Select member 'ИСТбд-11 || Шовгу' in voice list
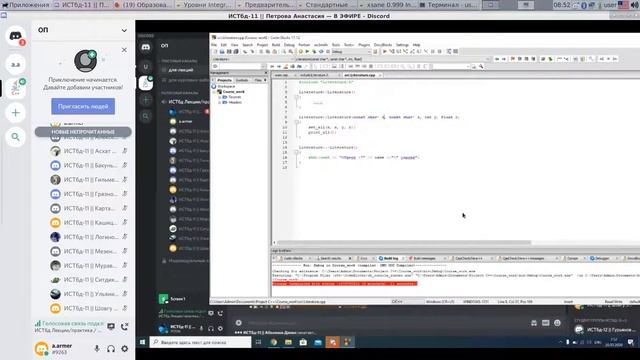Screen dimensions: 640x360 [x=89, y=308]
